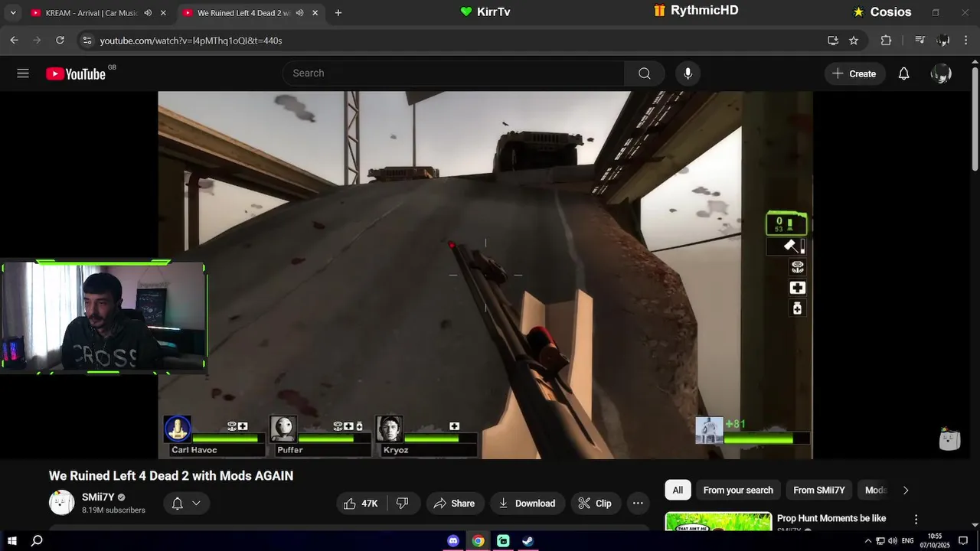
Task: Open the Prop Hunt Moments be like title
Action: pos(831,518)
